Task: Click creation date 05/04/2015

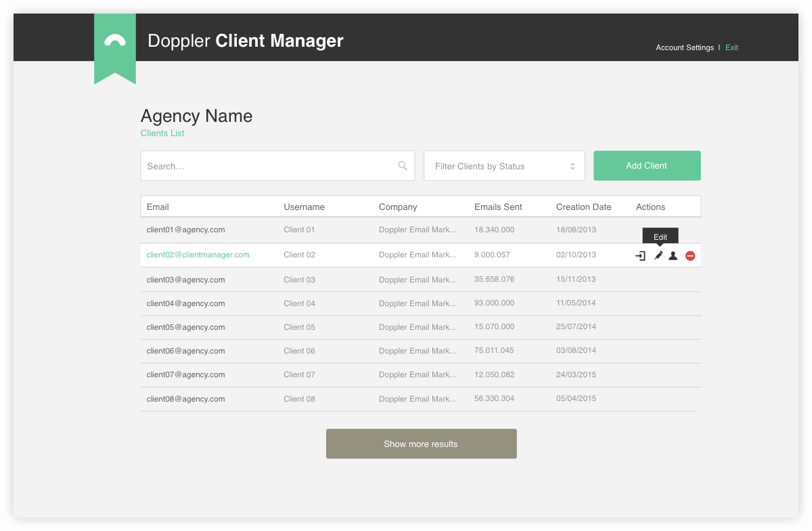Action: tap(577, 398)
